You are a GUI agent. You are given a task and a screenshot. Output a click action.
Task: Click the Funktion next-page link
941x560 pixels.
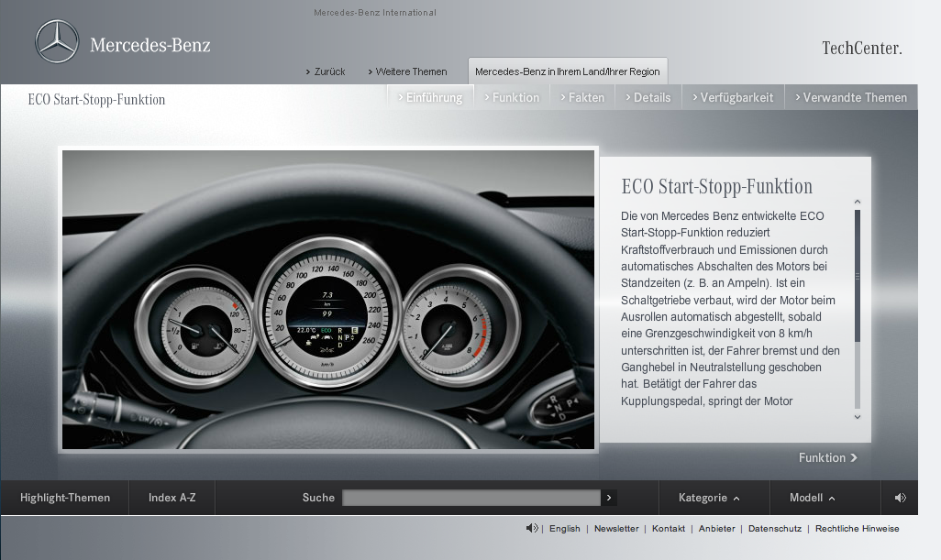(827, 457)
